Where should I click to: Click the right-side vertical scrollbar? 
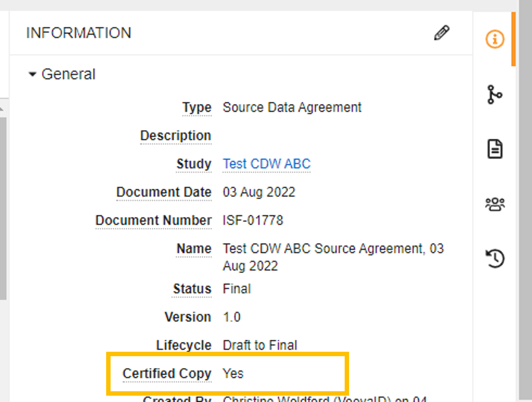pyautogui.click(x=525, y=202)
